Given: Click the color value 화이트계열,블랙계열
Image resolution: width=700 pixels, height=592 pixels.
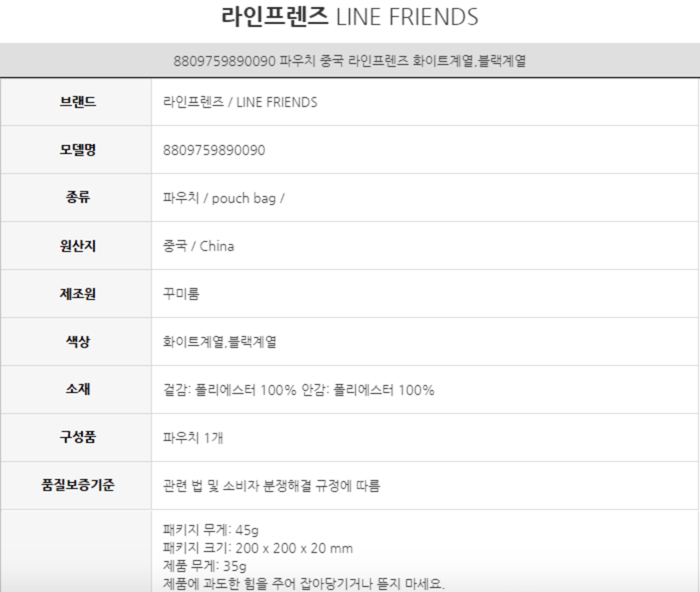Looking at the screenshot, I should [x=219, y=341].
